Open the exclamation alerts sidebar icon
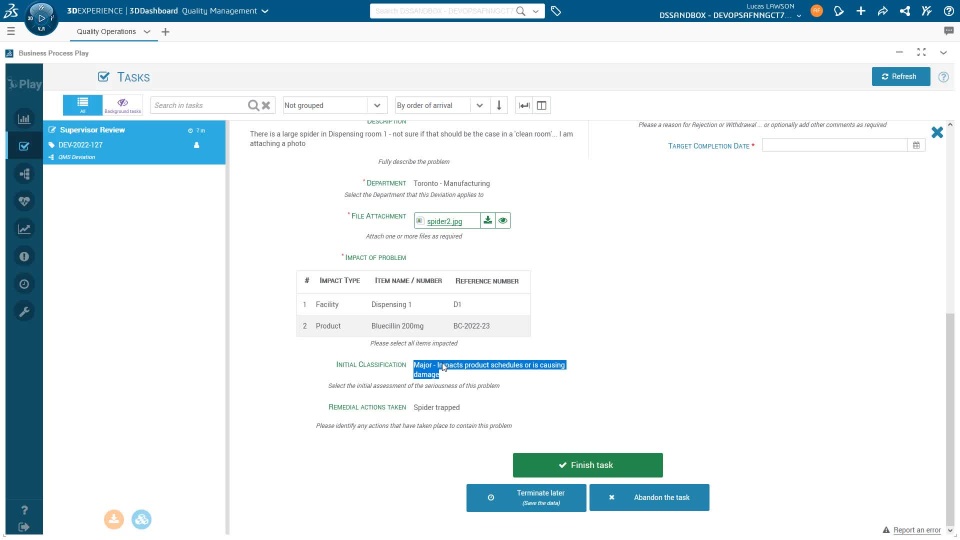The width and height of the screenshot is (960, 540). (24, 257)
